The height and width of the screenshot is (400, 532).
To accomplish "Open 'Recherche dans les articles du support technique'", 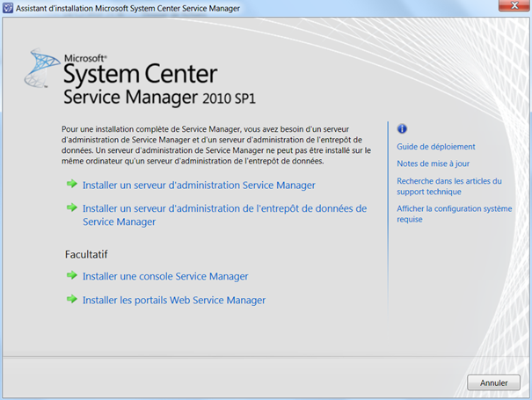I will (449, 186).
